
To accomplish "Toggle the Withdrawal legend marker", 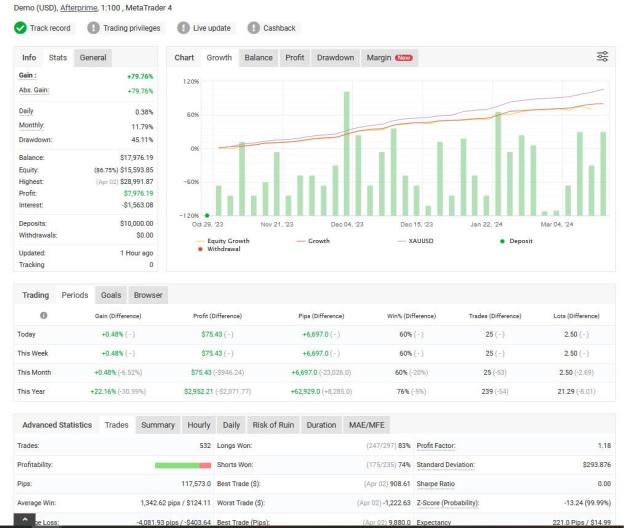I will coord(200,249).
